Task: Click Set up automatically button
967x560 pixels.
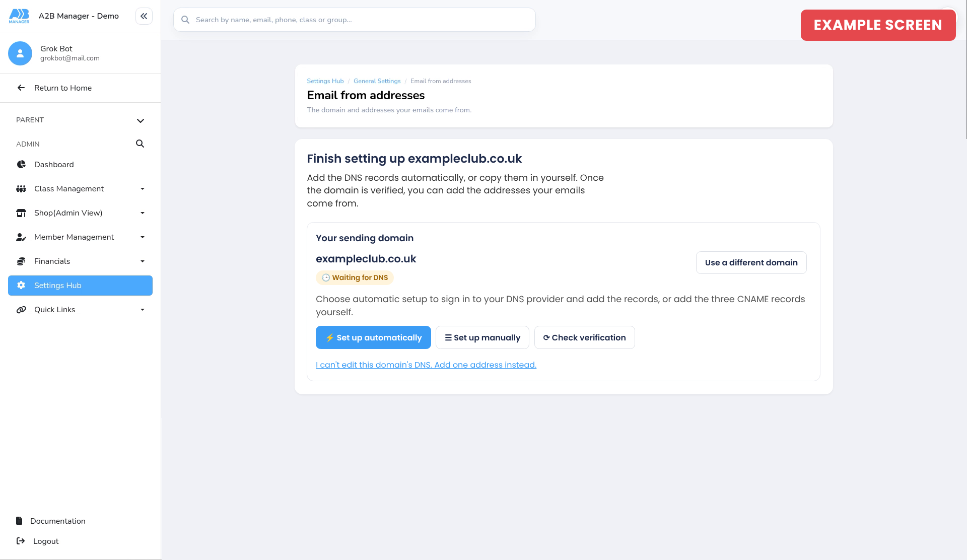Action: click(373, 337)
